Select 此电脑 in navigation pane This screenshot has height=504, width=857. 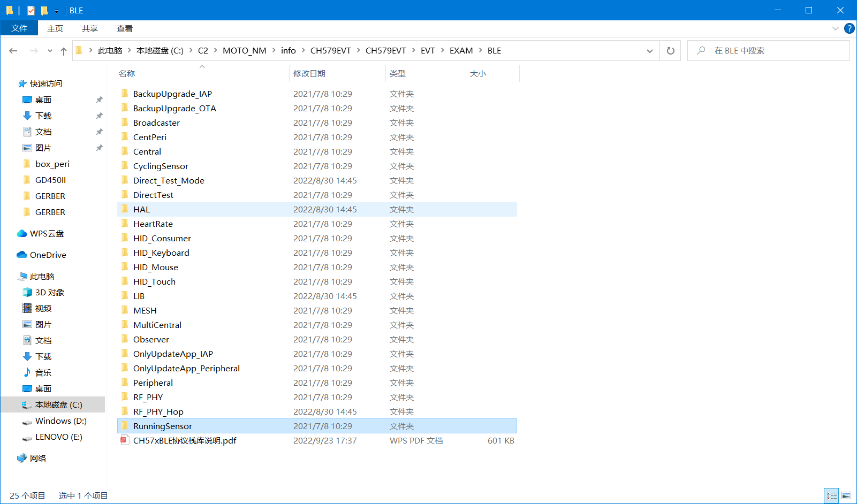42,277
